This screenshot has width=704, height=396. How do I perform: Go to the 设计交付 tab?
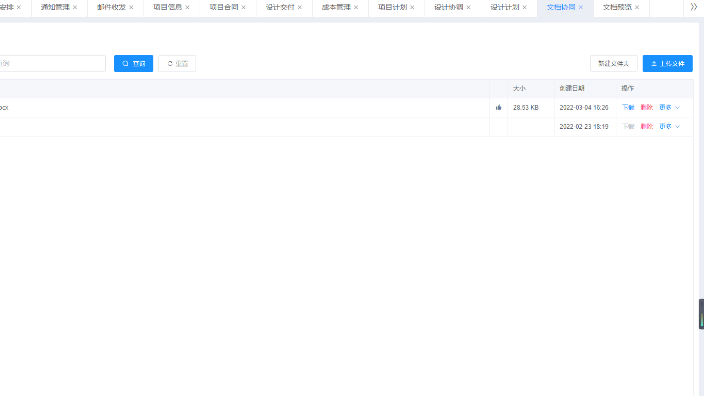(x=280, y=7)
